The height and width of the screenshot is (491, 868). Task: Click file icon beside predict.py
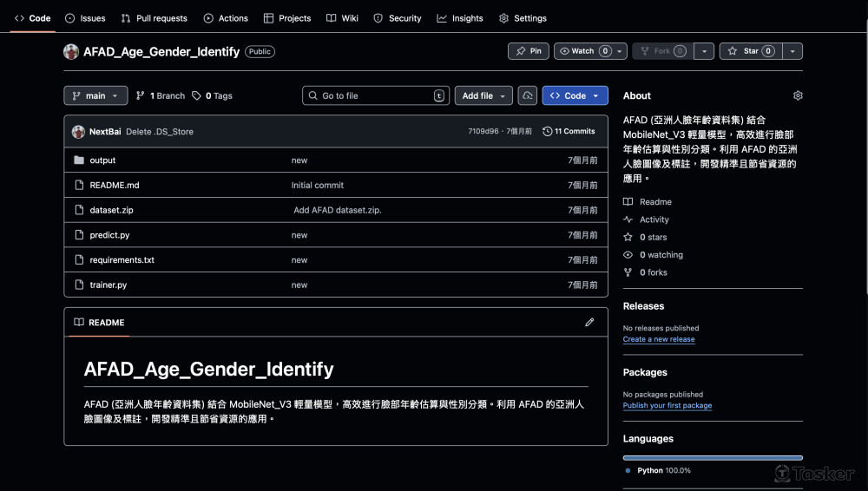tap(79, 235)
